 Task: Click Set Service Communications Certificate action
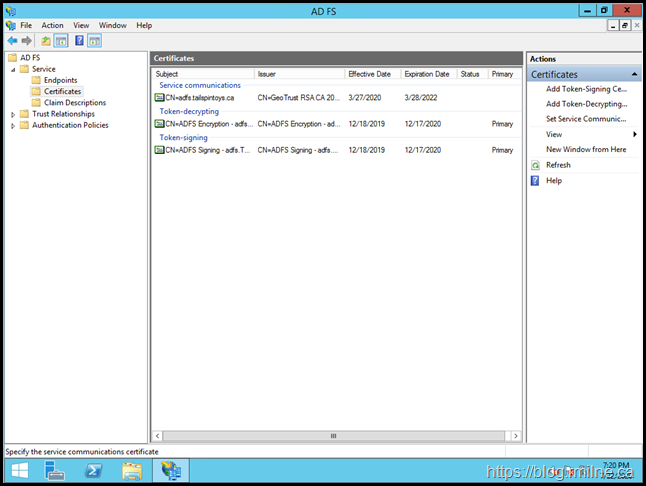point(586,119)
